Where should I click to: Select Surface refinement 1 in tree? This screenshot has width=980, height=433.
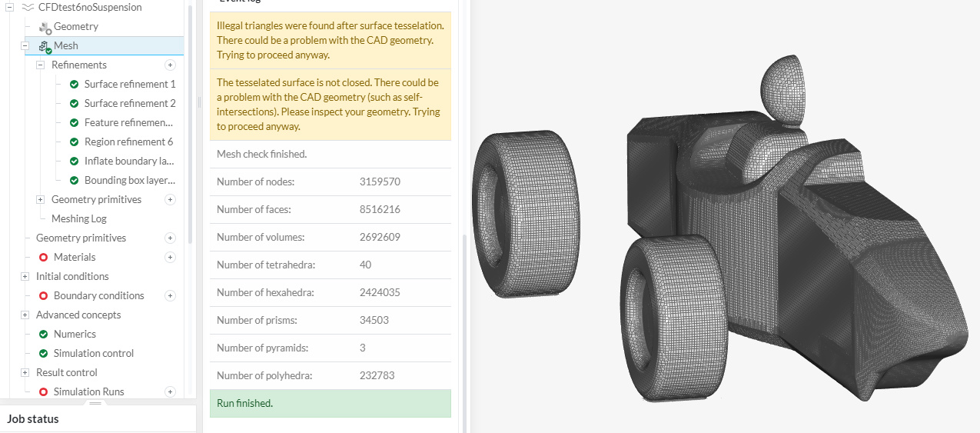click(x=130, y=85)
